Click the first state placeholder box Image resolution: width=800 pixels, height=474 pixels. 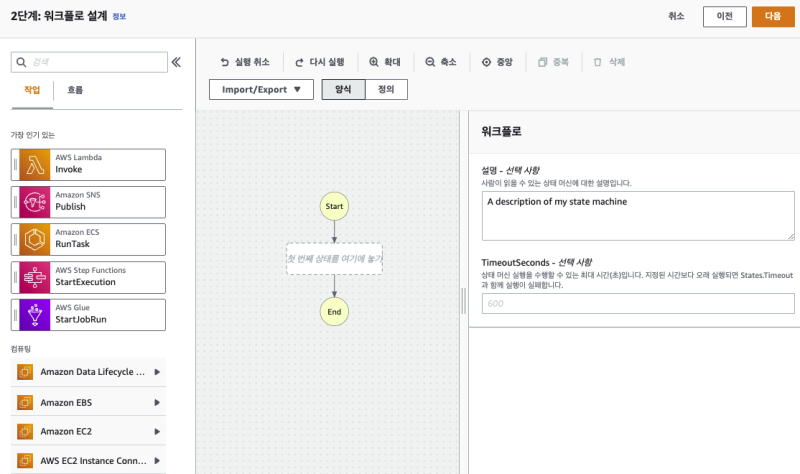[x=334, y=259]
